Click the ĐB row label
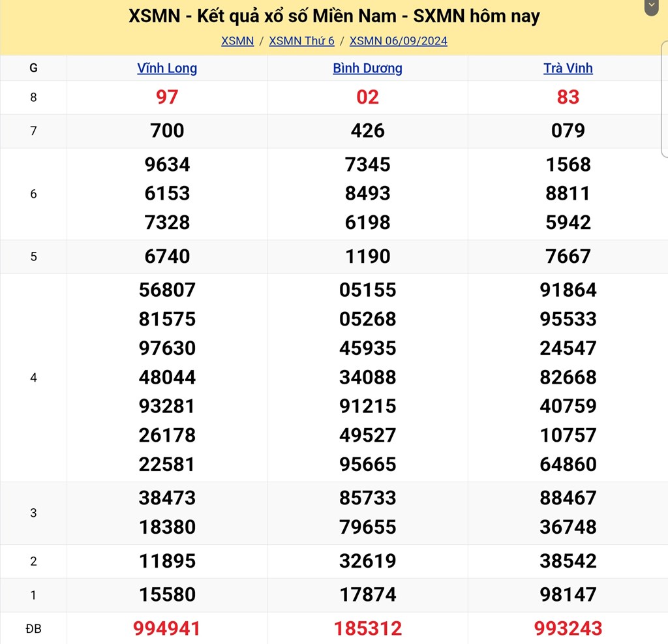 coord(33,628)
